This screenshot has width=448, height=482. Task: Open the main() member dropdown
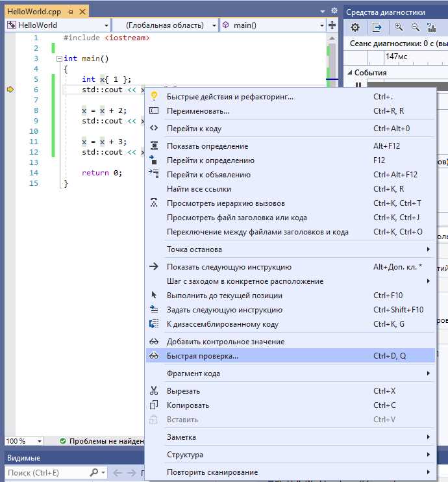[x=273, y=25]
